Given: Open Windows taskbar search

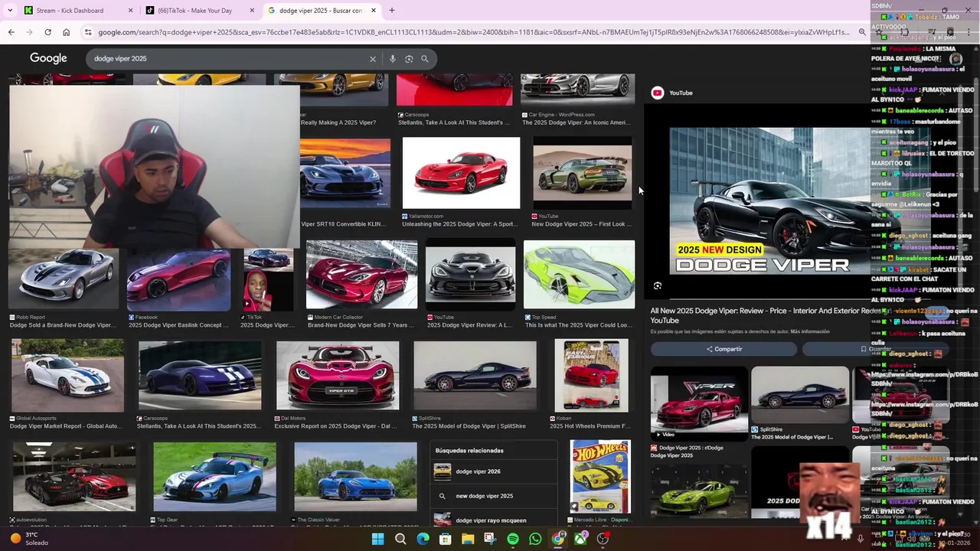Looking at the screenshot, I should click(400, 539).
